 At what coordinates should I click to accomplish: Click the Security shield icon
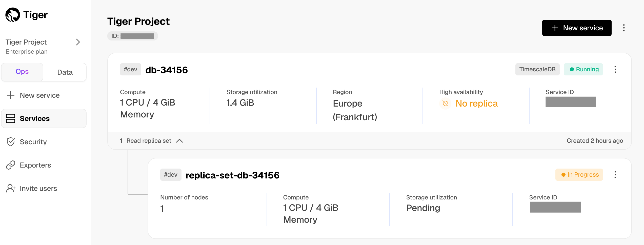[11, 142]
